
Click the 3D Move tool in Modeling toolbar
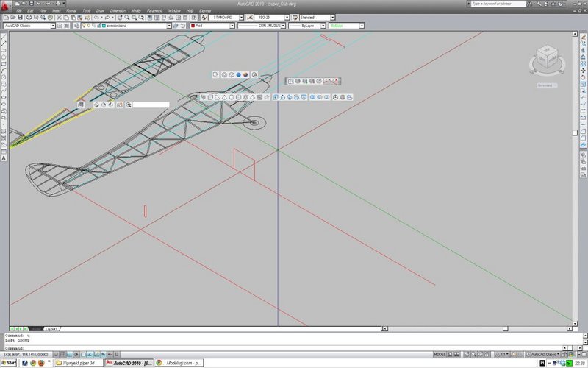335,97
